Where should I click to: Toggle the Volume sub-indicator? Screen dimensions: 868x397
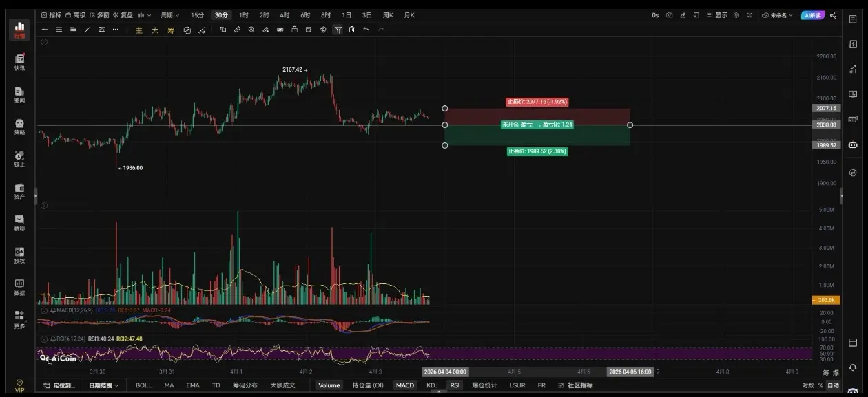329,385
